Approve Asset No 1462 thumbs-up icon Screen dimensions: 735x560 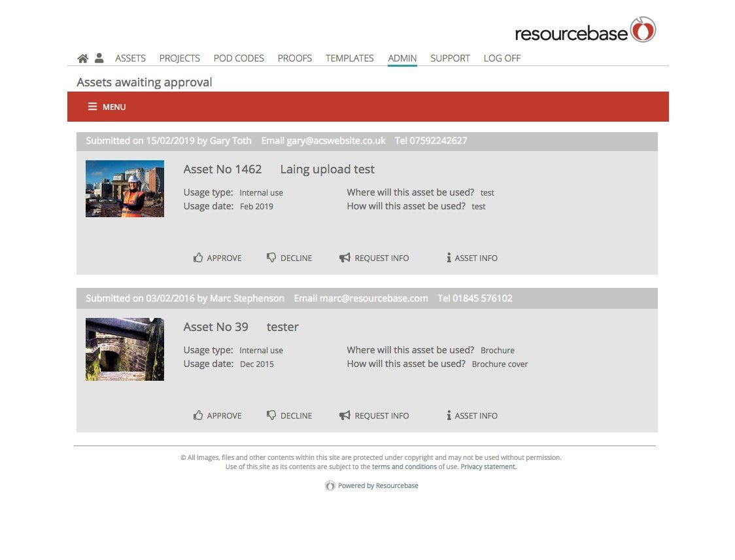pos(198,258)
